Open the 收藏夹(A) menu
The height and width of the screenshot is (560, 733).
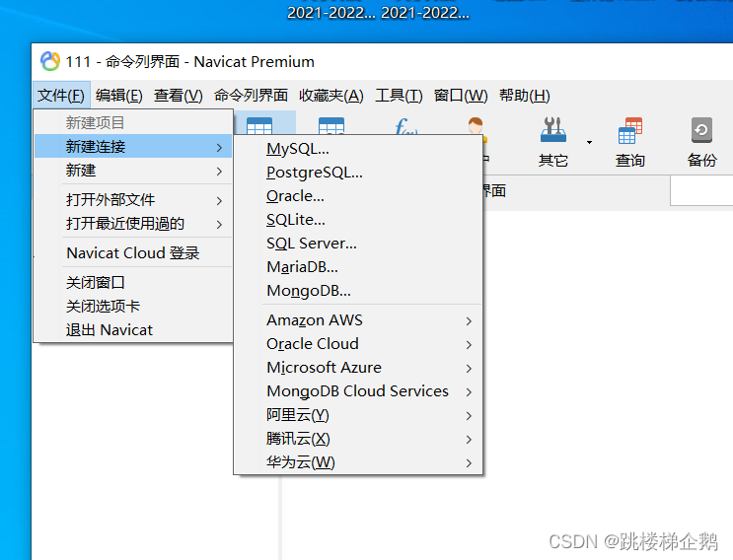coord(330,96)
